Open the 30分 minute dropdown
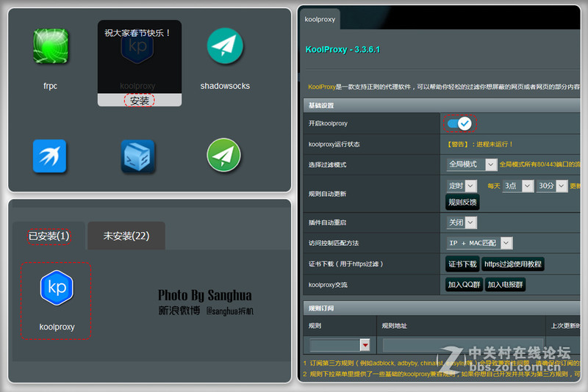 pyautogui.click(x=552, y=186)
